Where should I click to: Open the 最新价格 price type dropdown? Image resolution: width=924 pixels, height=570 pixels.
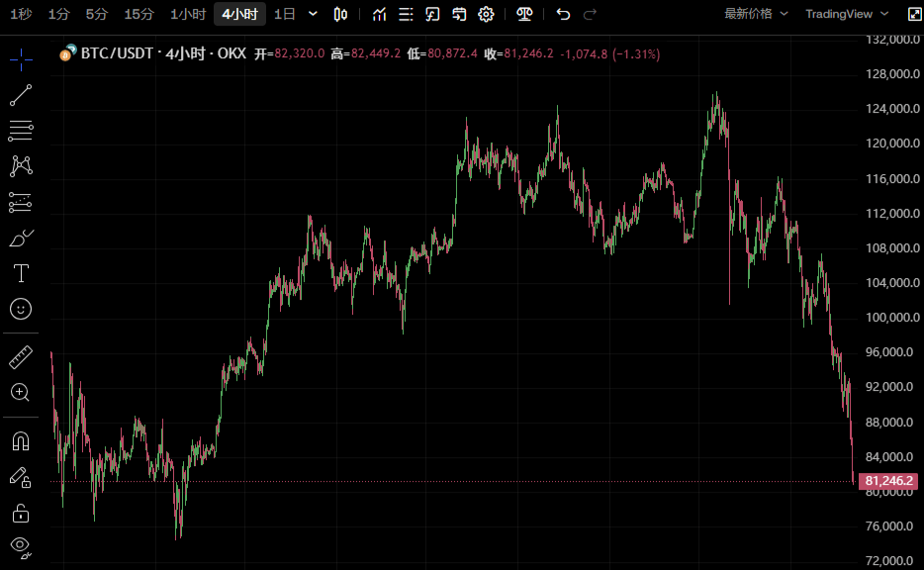point(756,14)
